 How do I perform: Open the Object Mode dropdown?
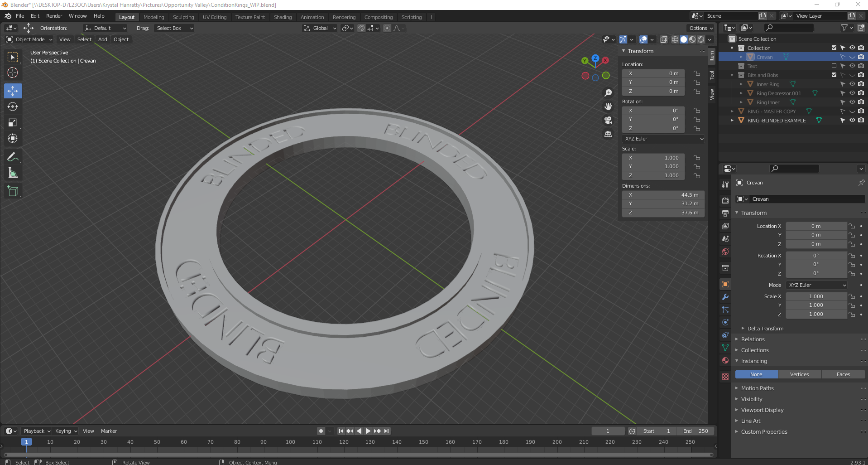pyautogui.click(x=30, y=39)
